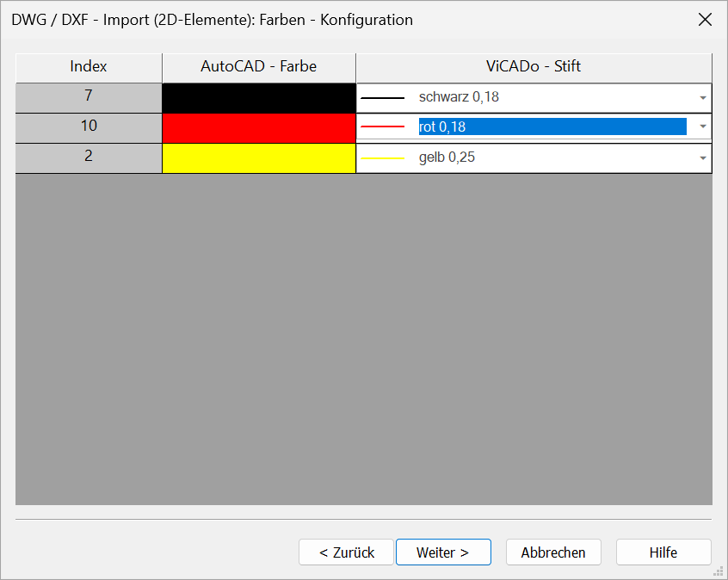Click the yellow line preview for gelb
Viewport: 728px width, 580px height.
coord(383,158)
